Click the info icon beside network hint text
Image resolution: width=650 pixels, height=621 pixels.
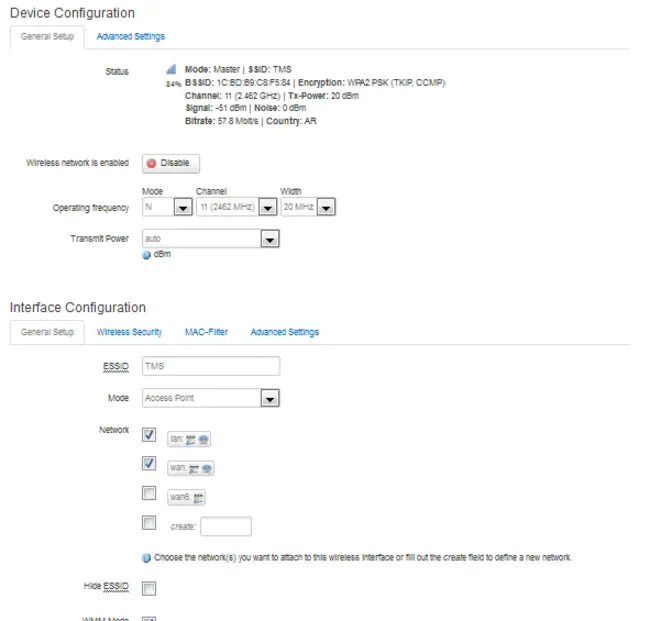coord(147,557)
